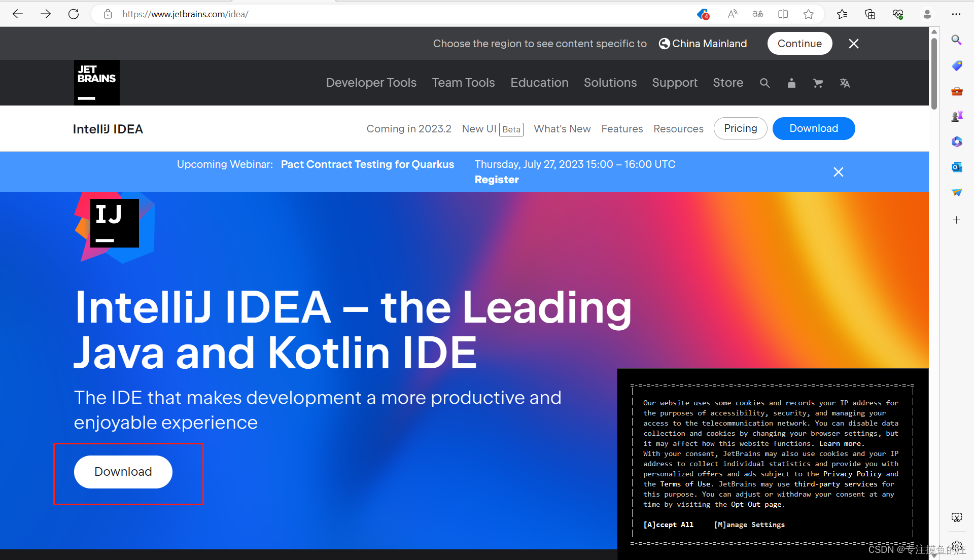Click the webinar Register link
The width and height of the screenshot is (974, 560).
(497, 180)
